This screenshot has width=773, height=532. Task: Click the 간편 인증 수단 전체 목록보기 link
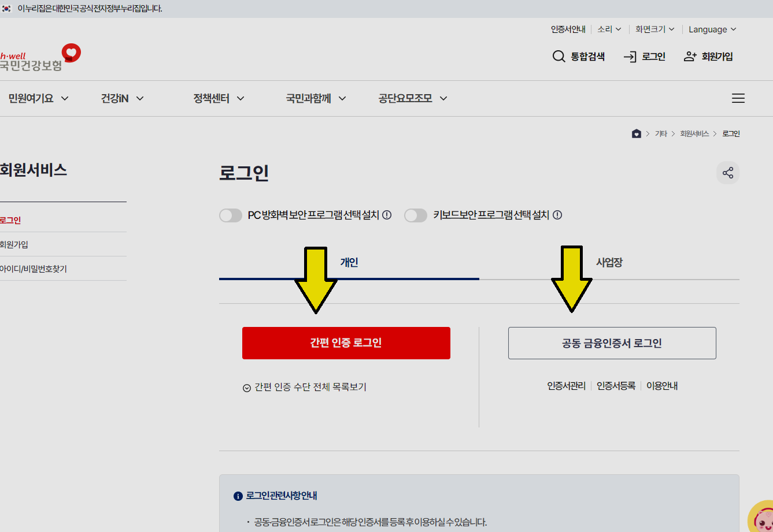(x=305, y=386)
